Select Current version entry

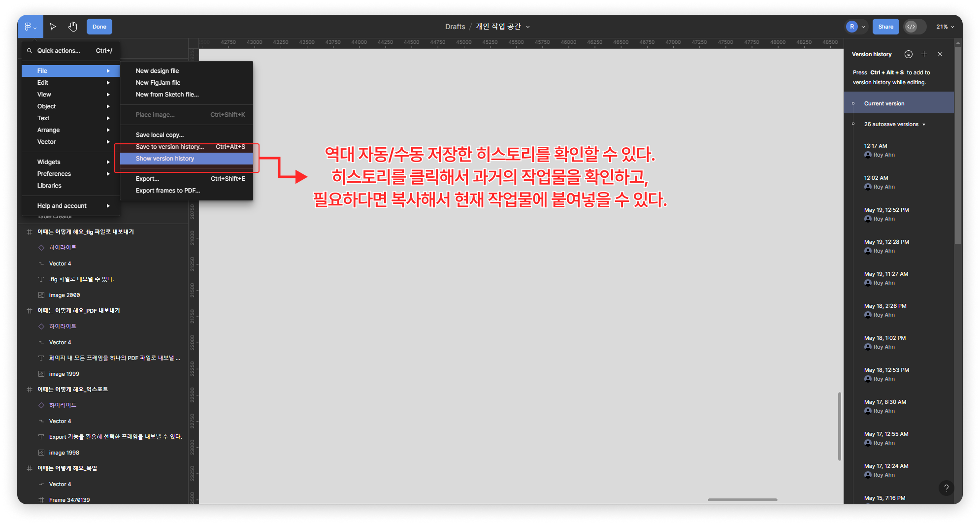coord(899,103)
